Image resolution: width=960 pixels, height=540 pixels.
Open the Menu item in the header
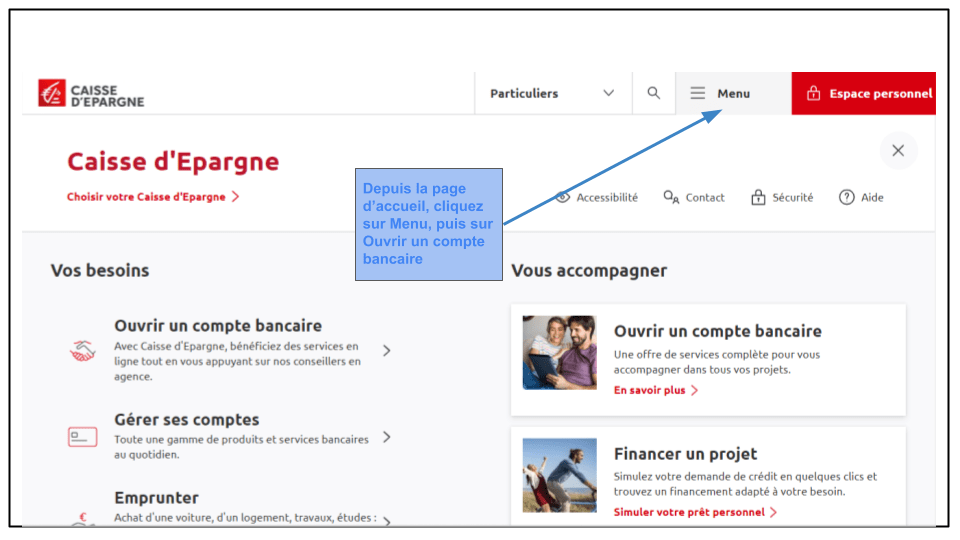click(x=733, y=93)
